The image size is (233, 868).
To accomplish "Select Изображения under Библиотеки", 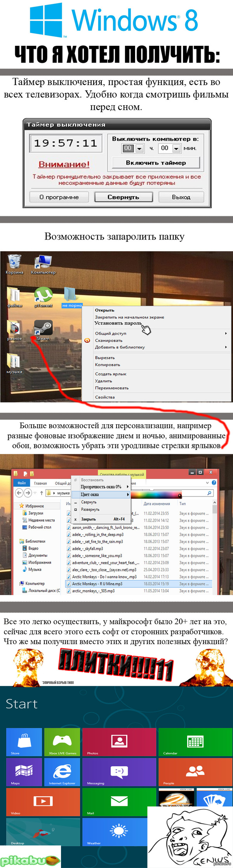I will point(40,562).
